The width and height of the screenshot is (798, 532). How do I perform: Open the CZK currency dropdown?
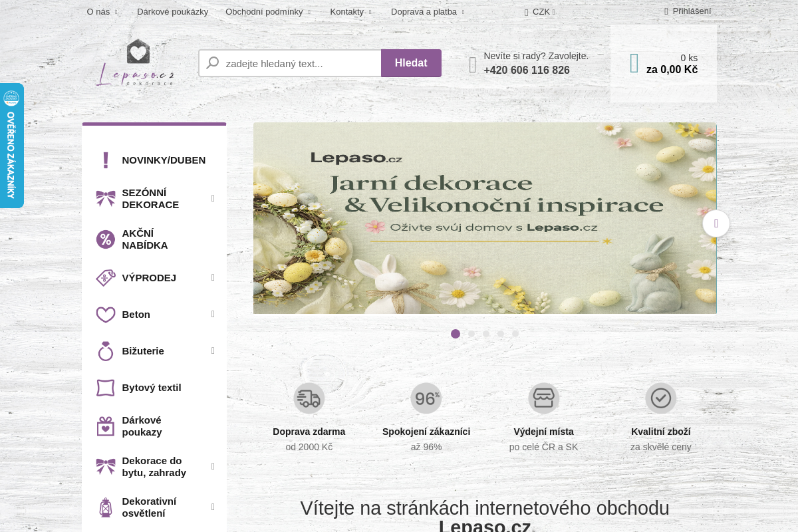click(x=540, y=12)
